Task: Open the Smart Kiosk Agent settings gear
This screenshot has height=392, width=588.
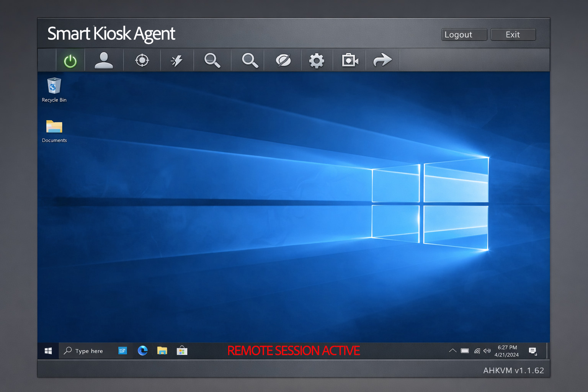Action: pos(317,60)
